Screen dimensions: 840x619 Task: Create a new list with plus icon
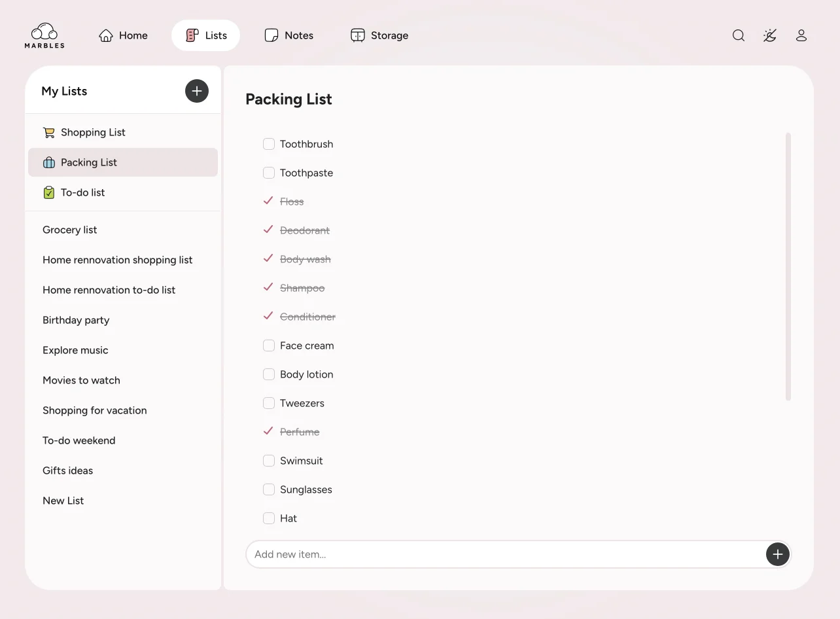click(197, 91)
